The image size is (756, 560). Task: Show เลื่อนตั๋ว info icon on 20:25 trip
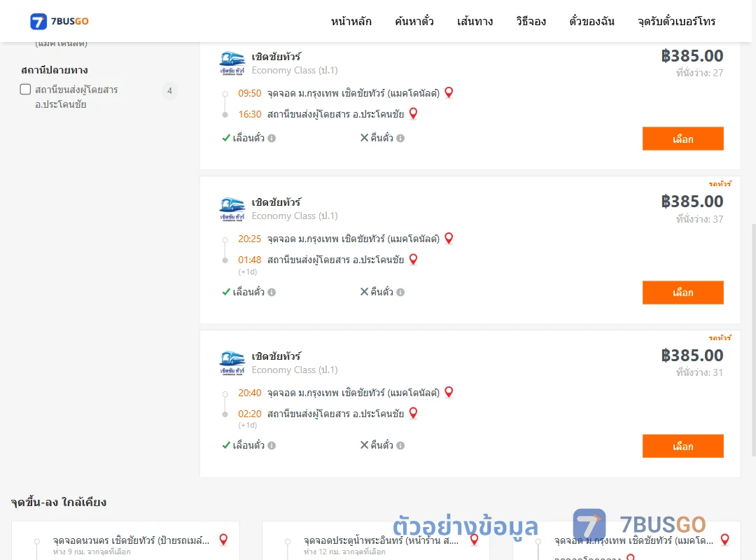(272, 293)
